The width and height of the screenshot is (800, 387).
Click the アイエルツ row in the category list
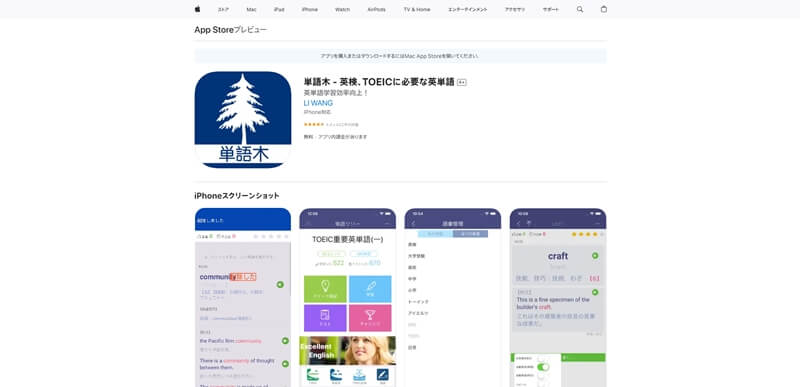click(x=418, y=313)
